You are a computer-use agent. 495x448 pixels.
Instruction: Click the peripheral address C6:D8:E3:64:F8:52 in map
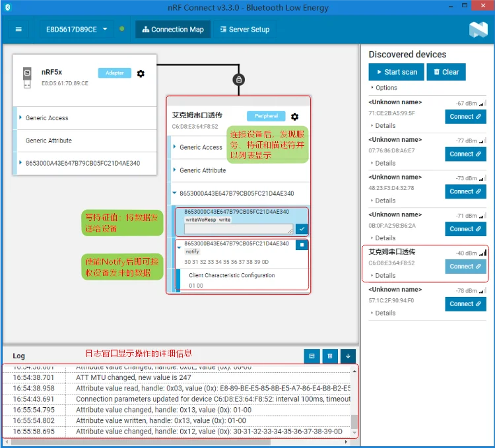pyautogui.click(x=195, y=127)
